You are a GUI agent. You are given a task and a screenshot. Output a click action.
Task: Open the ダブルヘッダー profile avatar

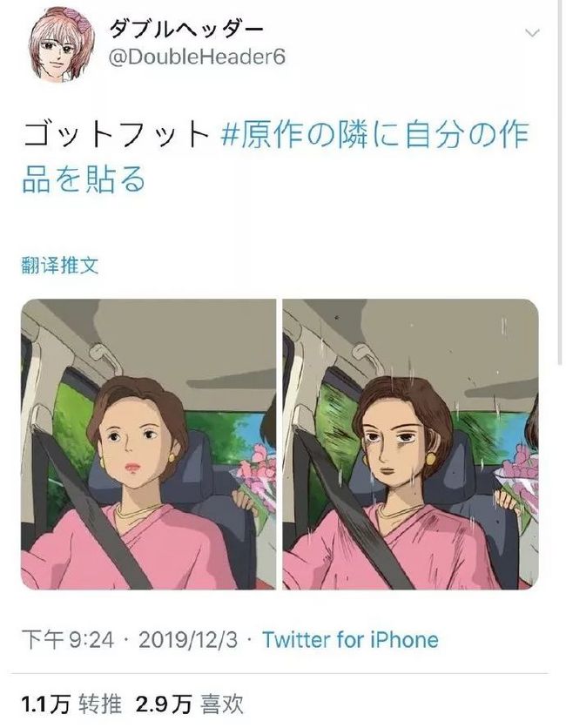pos(62,44)
